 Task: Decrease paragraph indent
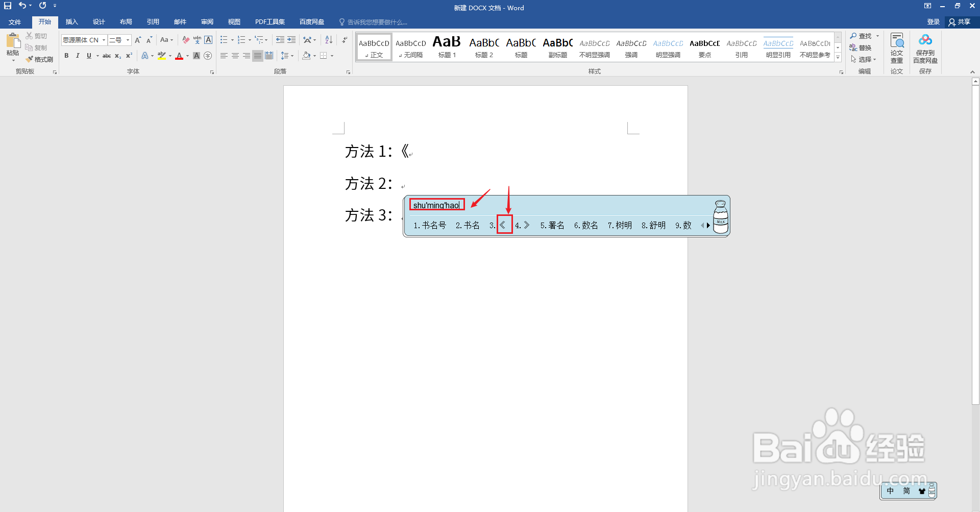click(x=280, y=40)
